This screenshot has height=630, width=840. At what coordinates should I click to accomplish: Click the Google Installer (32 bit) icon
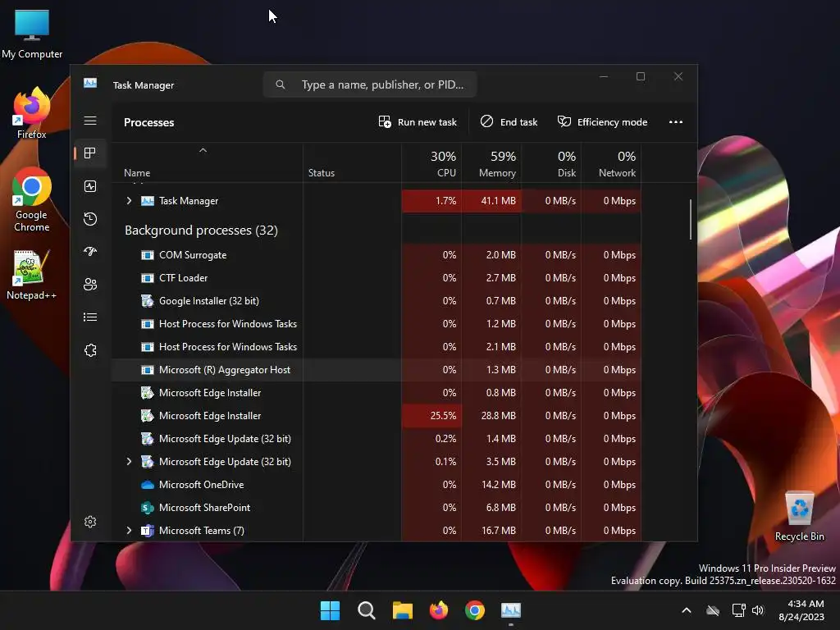tap(148, 301)
